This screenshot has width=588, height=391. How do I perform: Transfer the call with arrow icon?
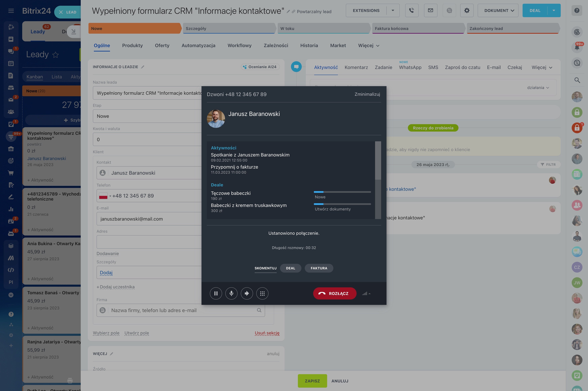247,293
